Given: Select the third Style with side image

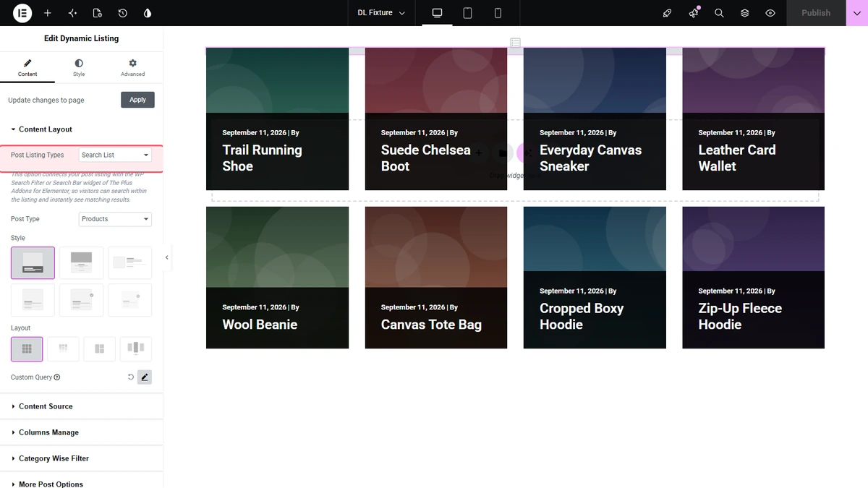Looking at the screenshot, I should [x=129, y=263].
